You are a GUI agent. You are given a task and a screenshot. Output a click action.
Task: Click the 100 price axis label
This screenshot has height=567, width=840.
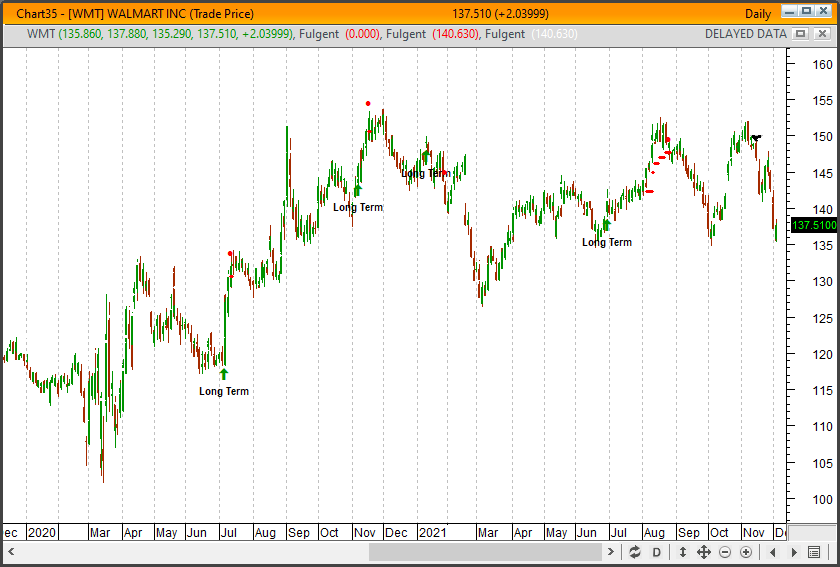[822, 499]
